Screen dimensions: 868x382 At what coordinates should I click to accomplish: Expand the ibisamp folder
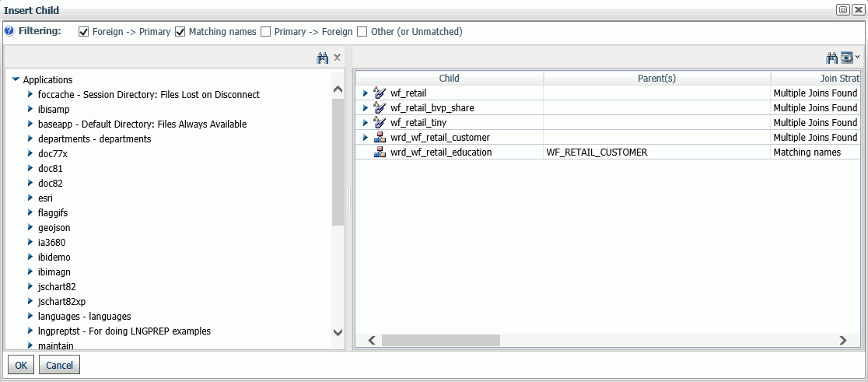click(x=30, y=110)
